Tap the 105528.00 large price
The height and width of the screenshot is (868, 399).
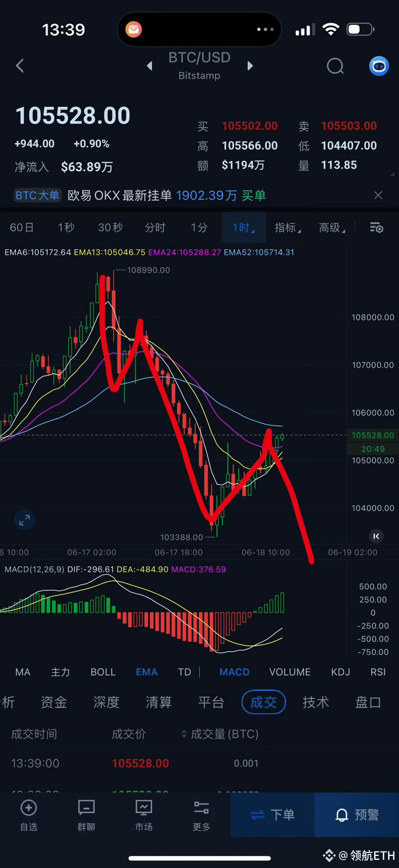(x=73, y=116)
